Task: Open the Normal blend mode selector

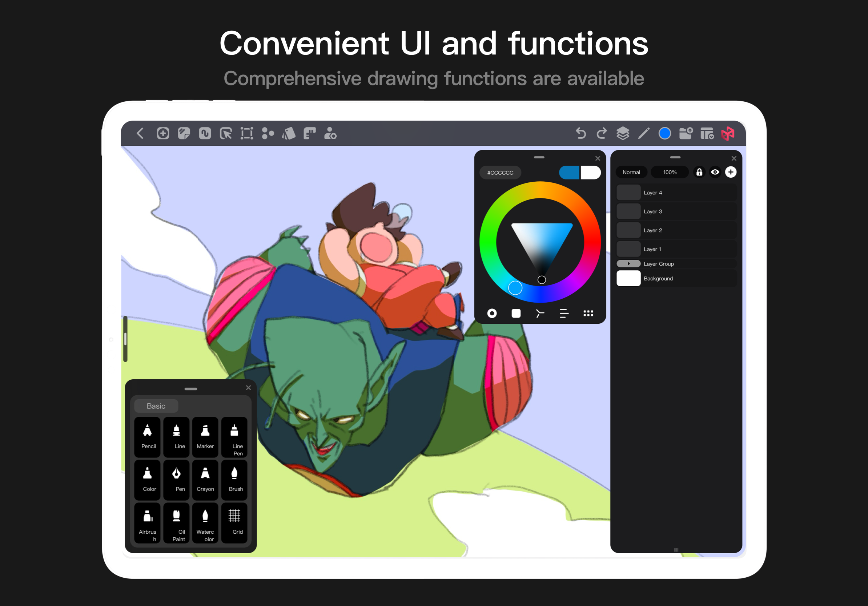Action: coord(631,172)
